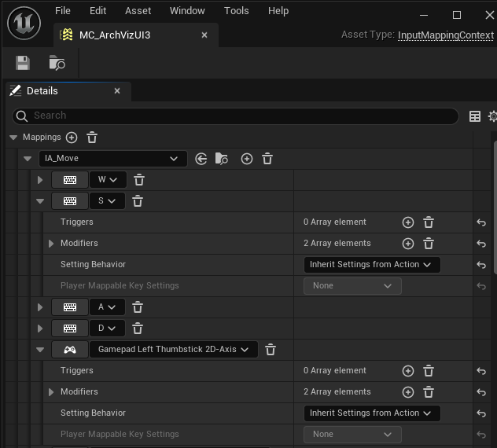Click use selected asset arrow beside IA_Move
497x448 pixels.
201,159
